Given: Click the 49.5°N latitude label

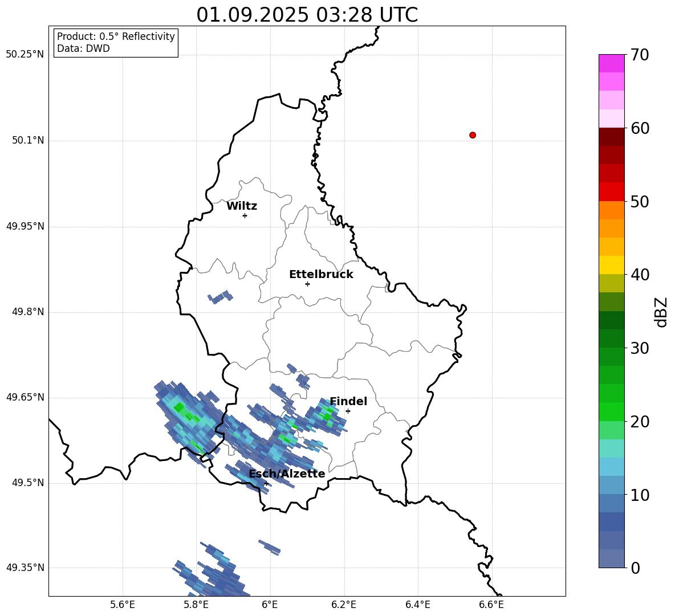Looking at the screenshot, I should [x=28, y=483].
